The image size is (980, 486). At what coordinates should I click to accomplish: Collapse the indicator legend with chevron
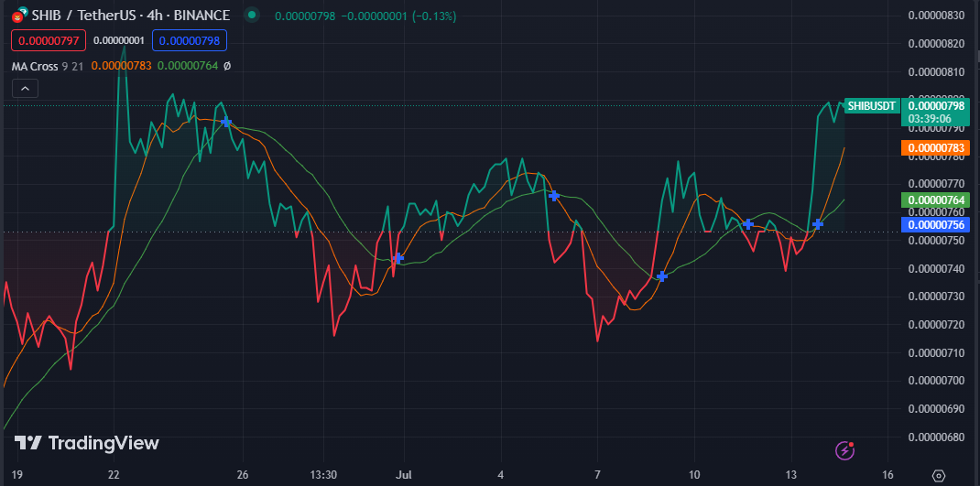click(x=25, y=89)
